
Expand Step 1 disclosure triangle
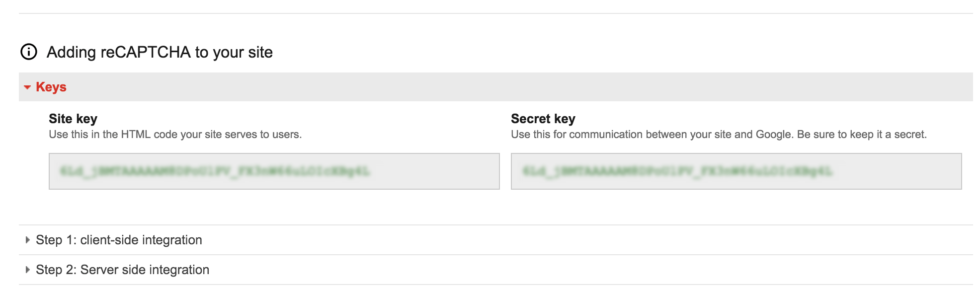click(28, 240)
